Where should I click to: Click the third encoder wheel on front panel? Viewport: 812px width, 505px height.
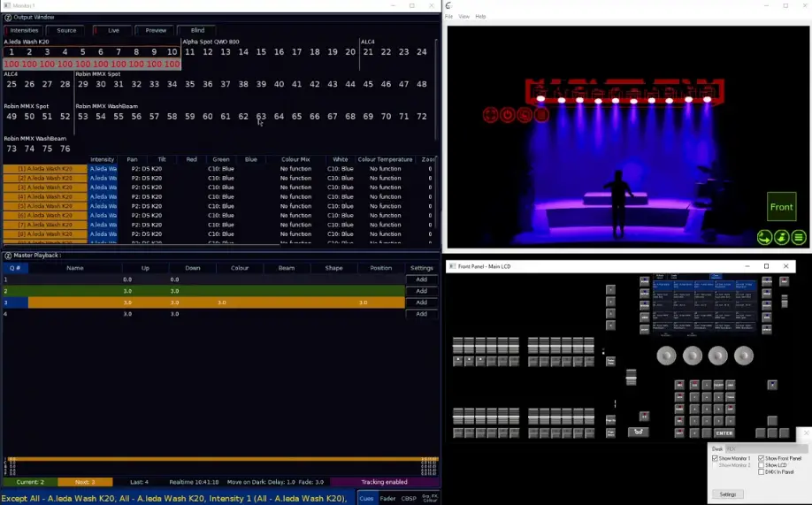click(717, 356)
